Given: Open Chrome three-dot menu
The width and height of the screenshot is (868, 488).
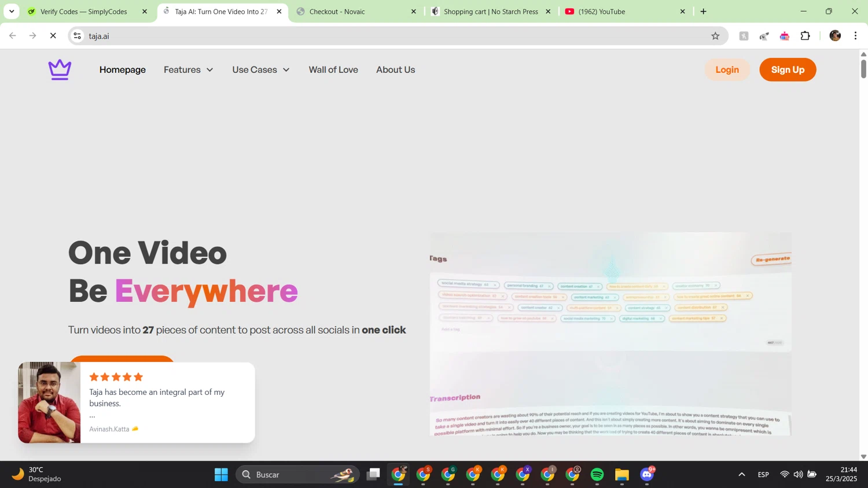Looking at the screenshot, I should pos(855,36).
